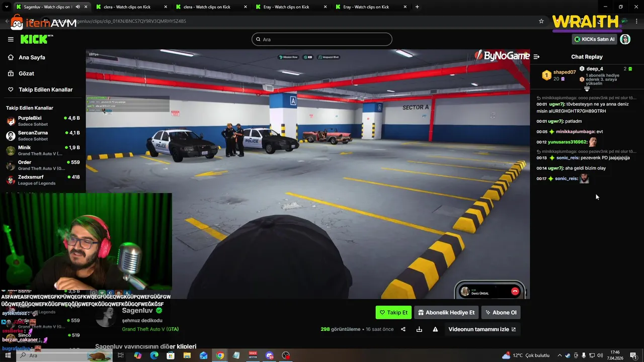This screenshot has width=644, height=362.
Task: Open a new browser tab
Action: 417,7
